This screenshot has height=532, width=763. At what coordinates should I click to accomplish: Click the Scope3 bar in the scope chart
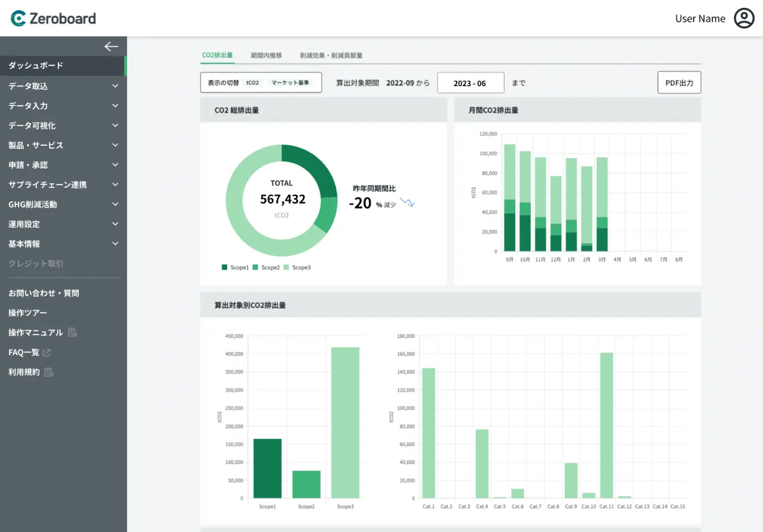(345, 423)
